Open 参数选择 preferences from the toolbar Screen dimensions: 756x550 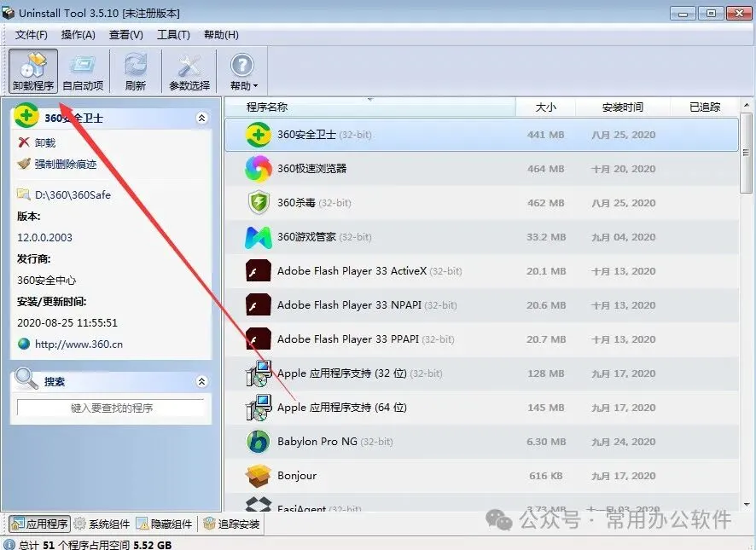coord(189,71)
